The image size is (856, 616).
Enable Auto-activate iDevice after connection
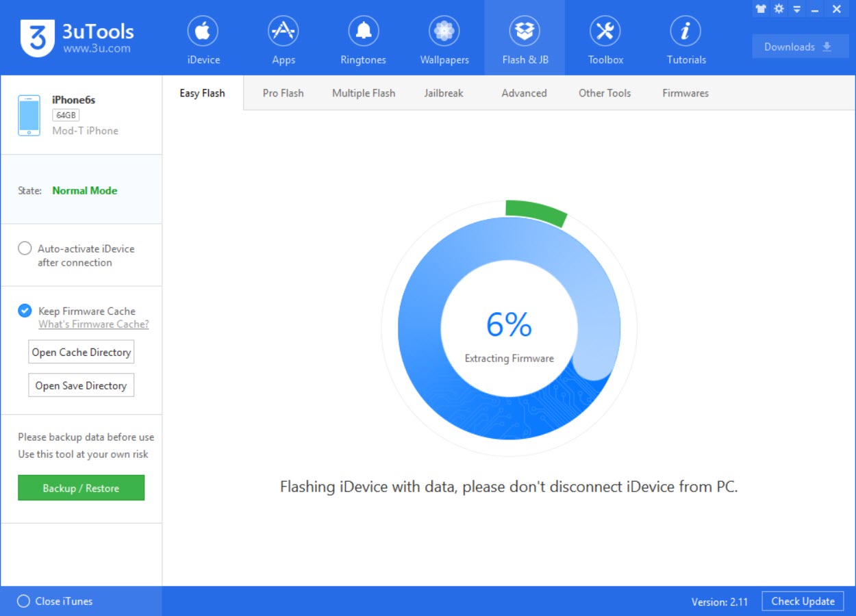pyautogui.click(x=25, y=248)
